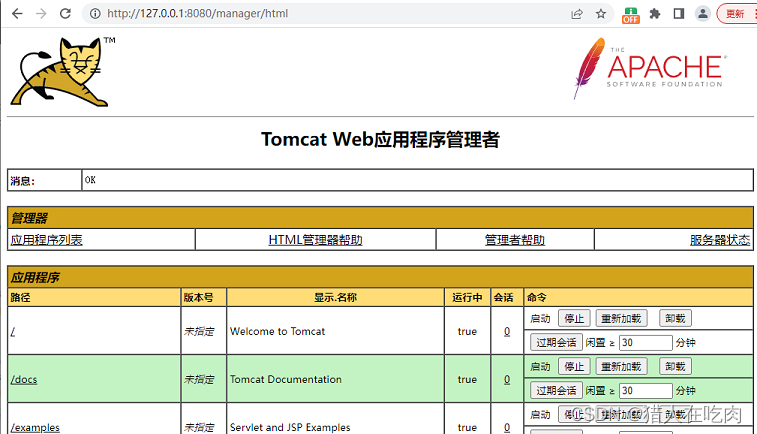Click 卸载 button for /docs

point(675,366)
